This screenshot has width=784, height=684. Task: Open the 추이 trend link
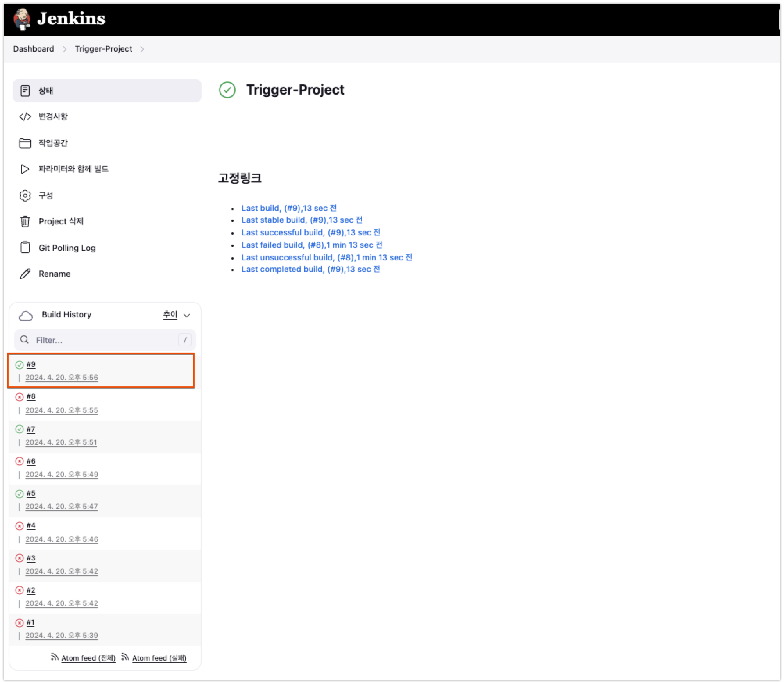tap(170, 315)
